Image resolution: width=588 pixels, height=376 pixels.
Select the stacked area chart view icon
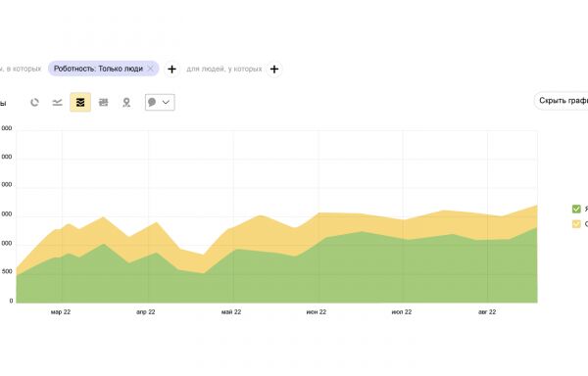point(80,102)
